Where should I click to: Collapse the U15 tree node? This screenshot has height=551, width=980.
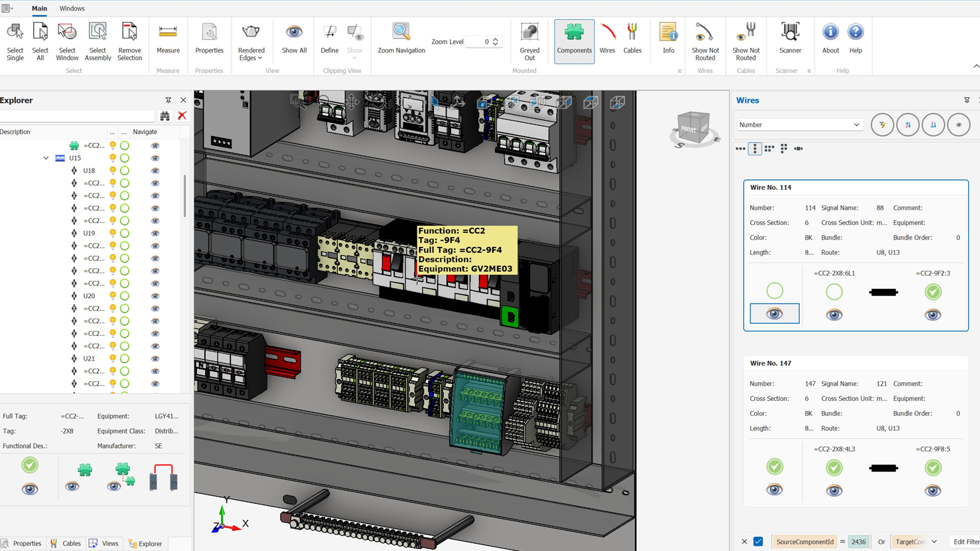[x=46, y=158]
